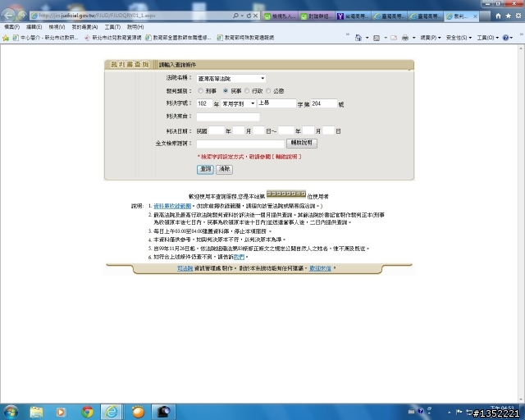Click the Add to Favorites bar star icon

tap(6, 38)
